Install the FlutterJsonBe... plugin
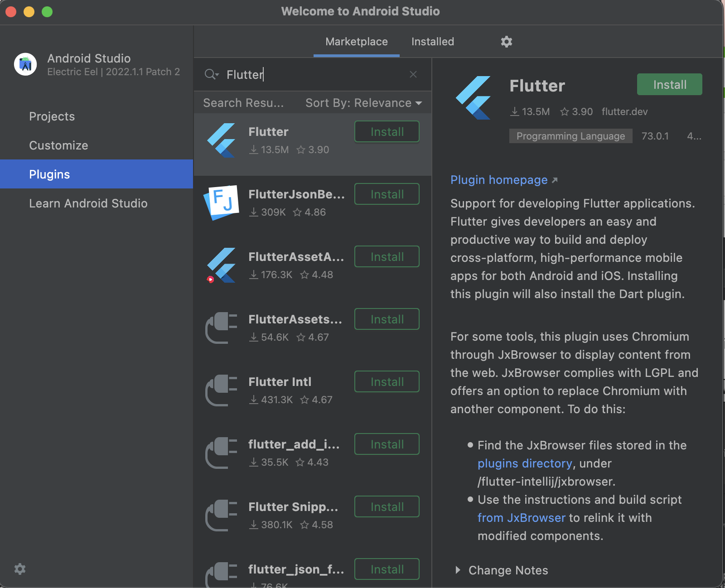Screen dimensions: 725x588 tap(387, 194)
